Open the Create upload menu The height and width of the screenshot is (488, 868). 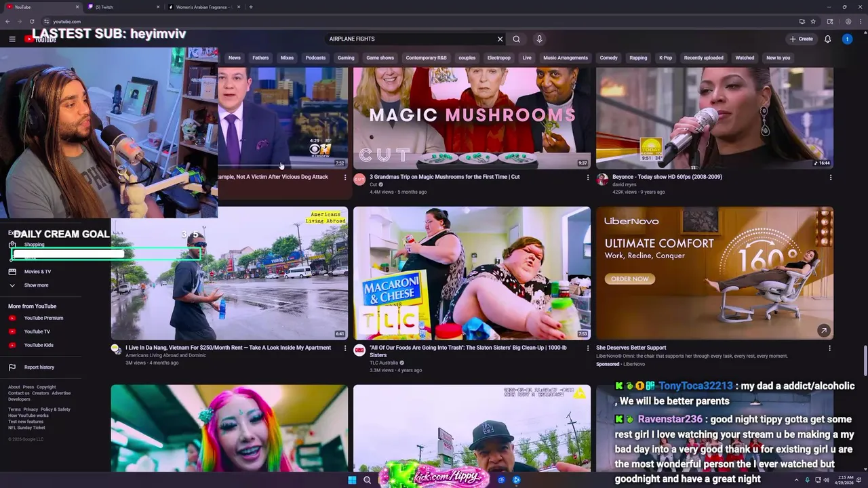[801, 39]
